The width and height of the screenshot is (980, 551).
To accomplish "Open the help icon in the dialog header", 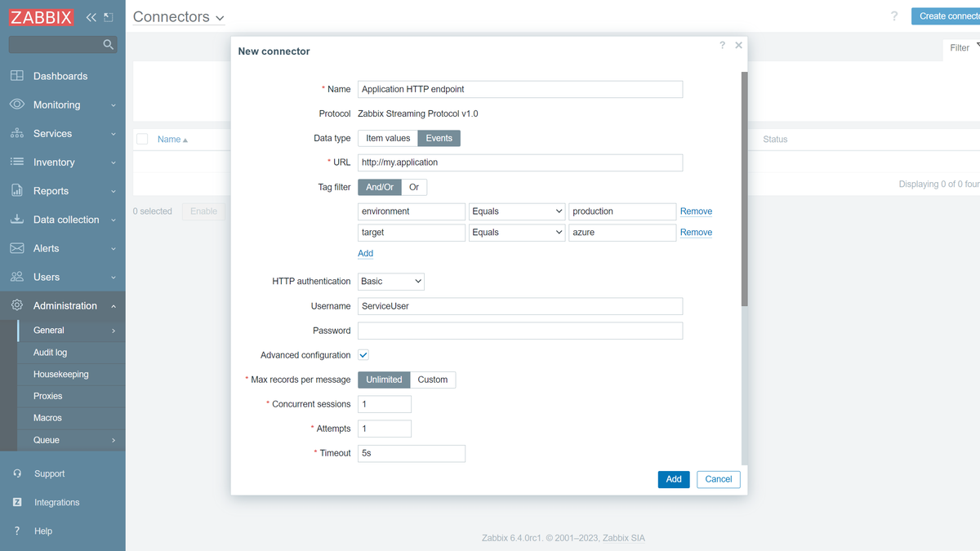I will [x=722, y=45].
